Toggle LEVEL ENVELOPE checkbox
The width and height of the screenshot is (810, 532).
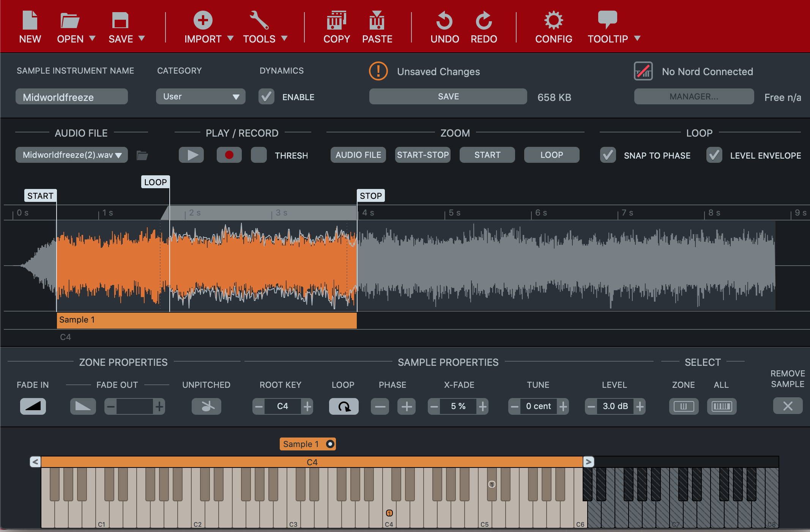coord(714,155)
